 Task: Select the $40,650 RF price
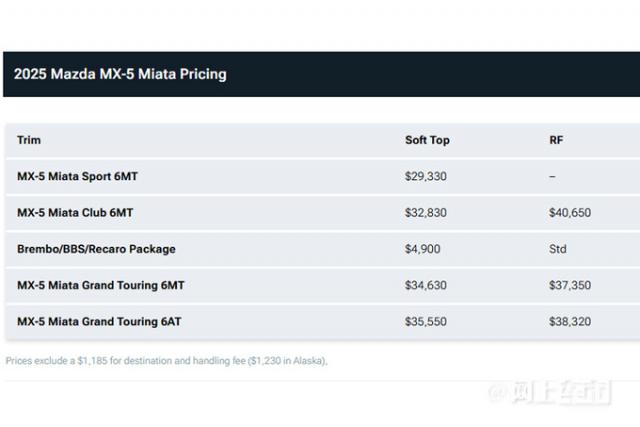[570, 213]
